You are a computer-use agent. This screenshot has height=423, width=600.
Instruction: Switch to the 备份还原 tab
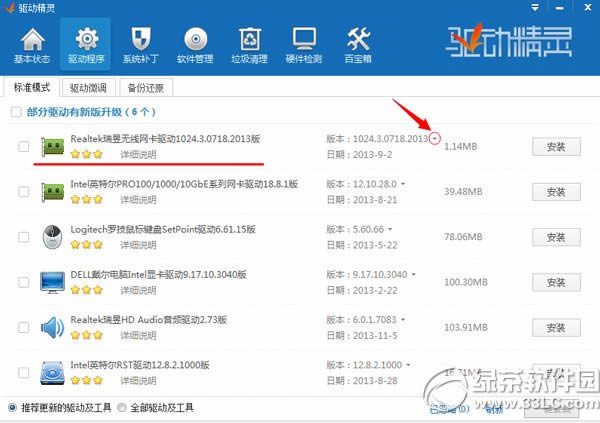pyautogui.click(x=146, y=88)
